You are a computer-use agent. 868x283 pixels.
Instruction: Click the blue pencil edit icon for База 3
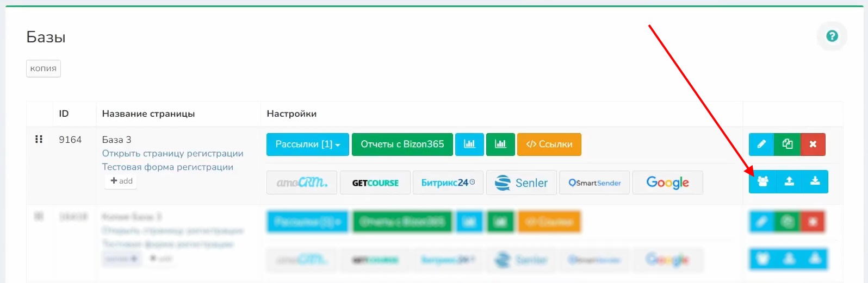(761, 144)
